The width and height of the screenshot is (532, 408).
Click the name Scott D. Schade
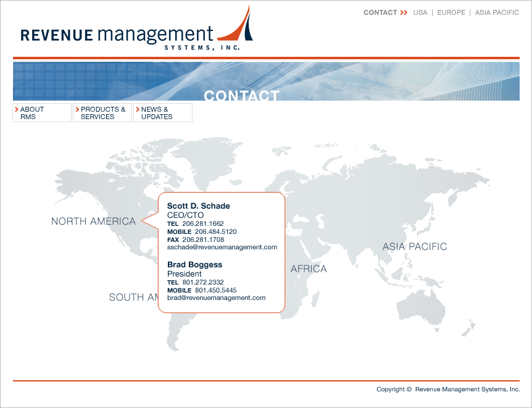pyautogui.click(x=199, y=206)
